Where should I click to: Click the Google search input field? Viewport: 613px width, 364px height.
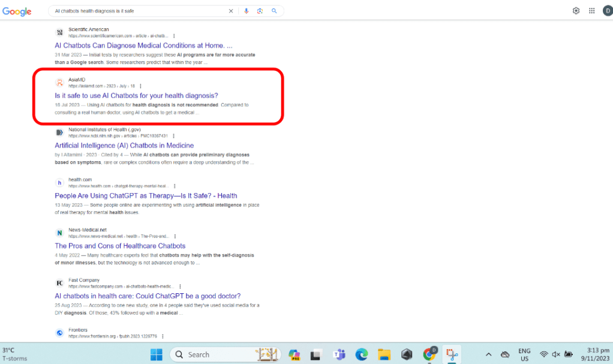pos(138,11)
